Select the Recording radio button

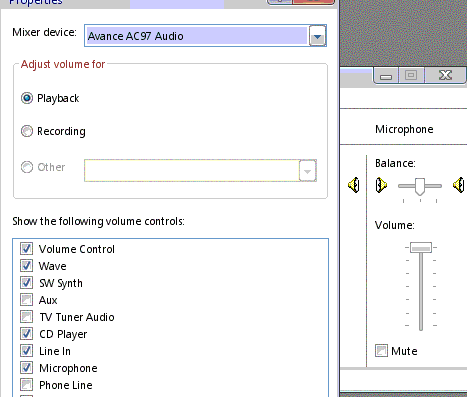pos(27,131)
